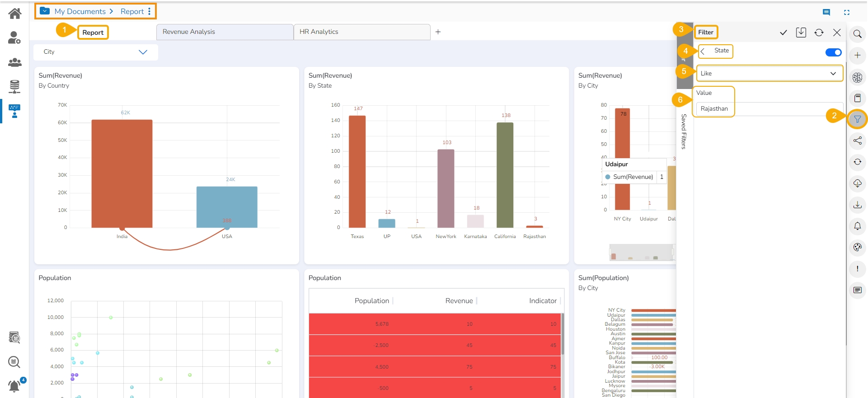Open the notifications bell in left sidebar
868x398 pixels.
pyautogui.click(x=14, y=386)
